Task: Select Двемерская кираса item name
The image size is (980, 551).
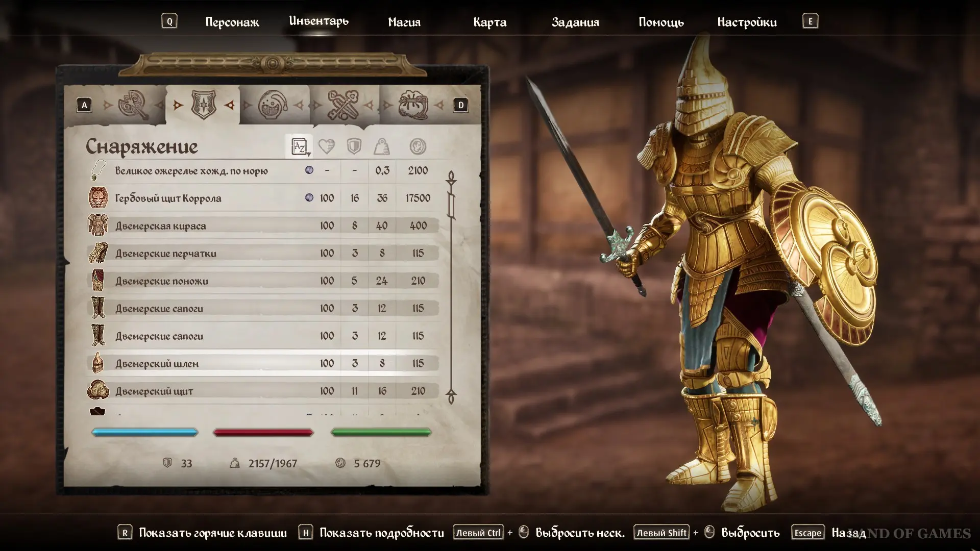Action: [161, 226]
